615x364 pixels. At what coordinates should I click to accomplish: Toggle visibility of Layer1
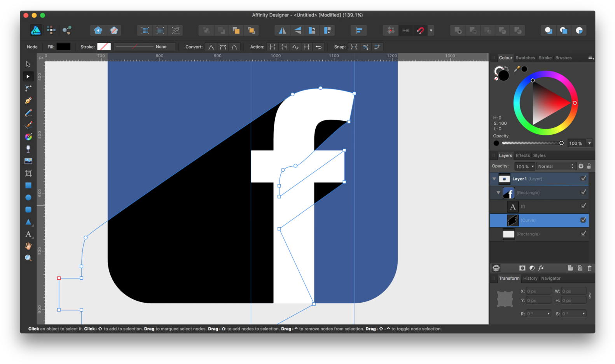click(583, 178)
